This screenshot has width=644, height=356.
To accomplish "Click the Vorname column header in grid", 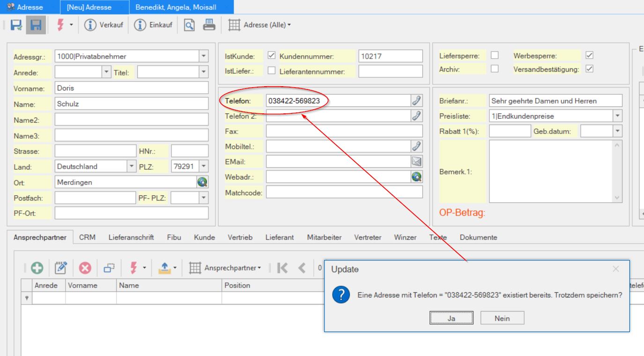I will pyautogui.click(x=91, y=285).
